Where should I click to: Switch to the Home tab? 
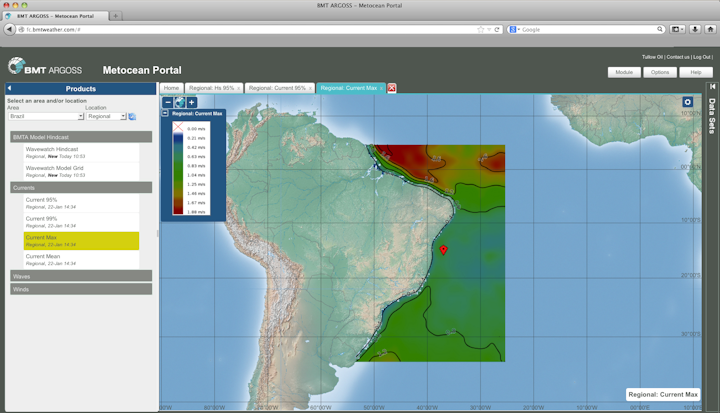pos(171,88)
